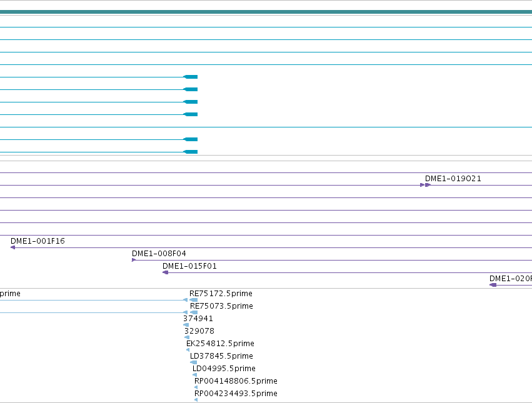Select the 374941 feature label
The width and height of the screenshot is (532, 403).
coord(198,319)
